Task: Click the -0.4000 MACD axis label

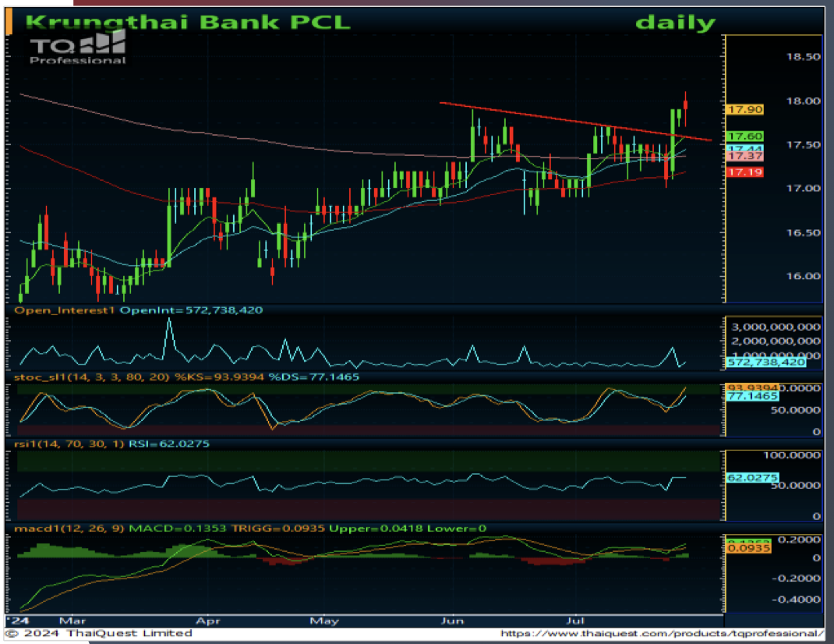Action: pos(796,600)
